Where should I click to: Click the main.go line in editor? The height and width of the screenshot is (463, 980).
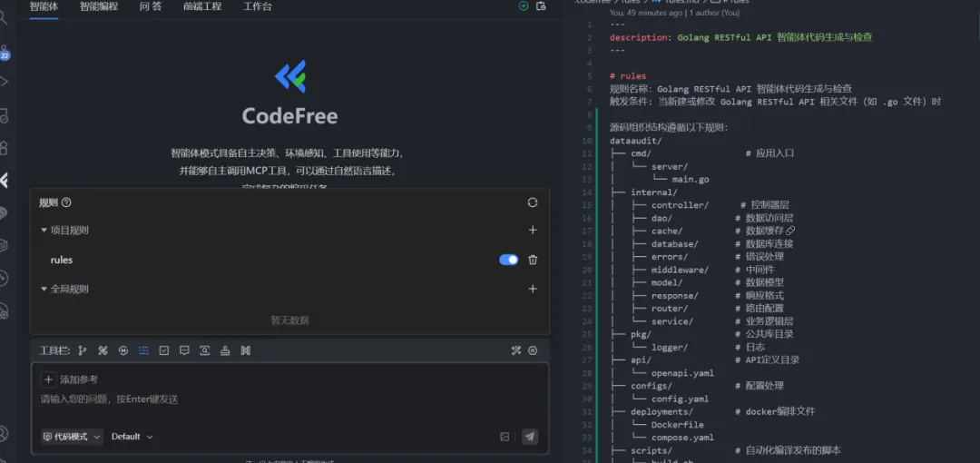click(x=691, y=180)
